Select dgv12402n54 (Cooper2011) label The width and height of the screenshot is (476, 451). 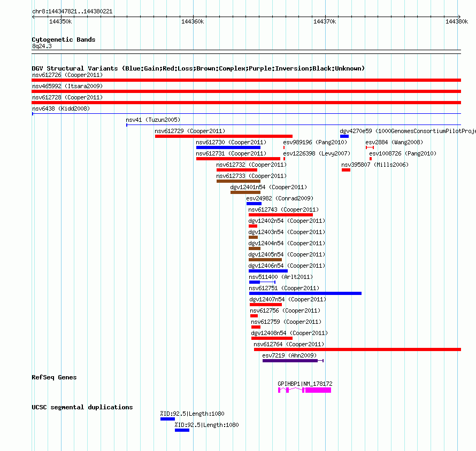287,221
